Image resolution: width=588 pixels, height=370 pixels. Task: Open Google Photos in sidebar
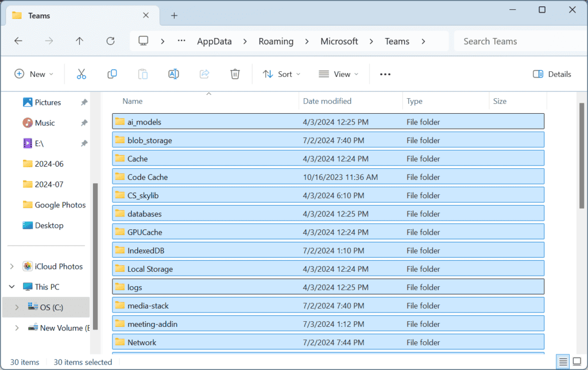(60, 205)
